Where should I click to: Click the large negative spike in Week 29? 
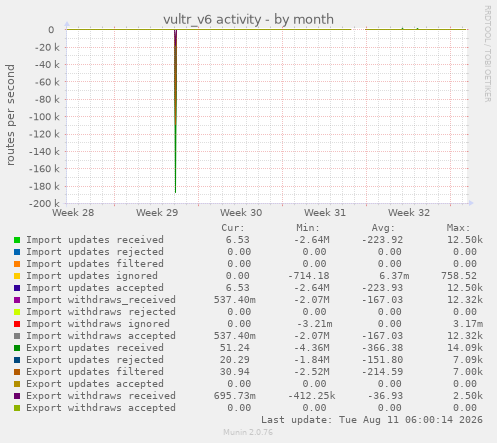(175, 111)
